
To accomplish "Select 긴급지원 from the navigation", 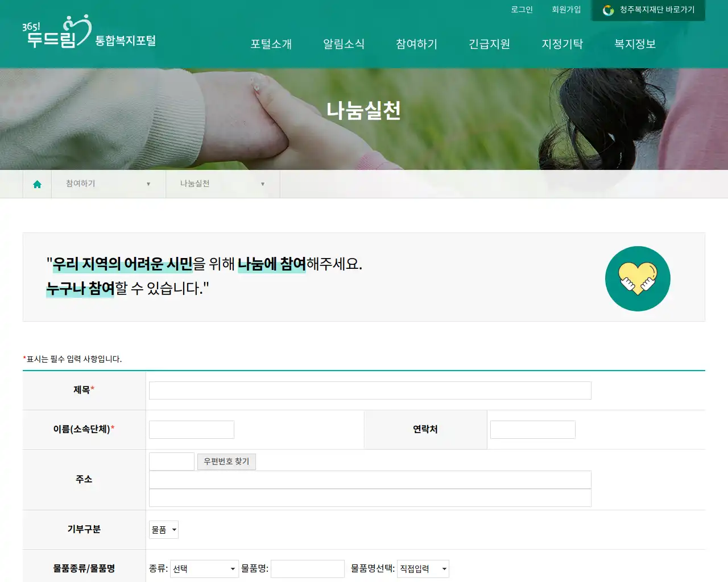I will point(490,44).
